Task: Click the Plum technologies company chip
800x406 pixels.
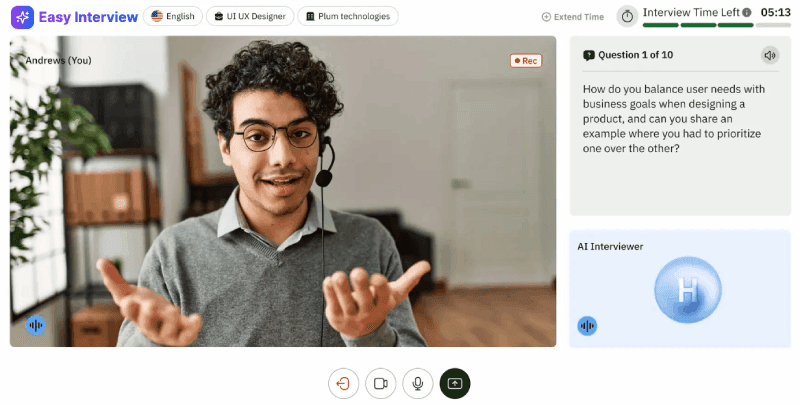Action: [x=348, y=16]
